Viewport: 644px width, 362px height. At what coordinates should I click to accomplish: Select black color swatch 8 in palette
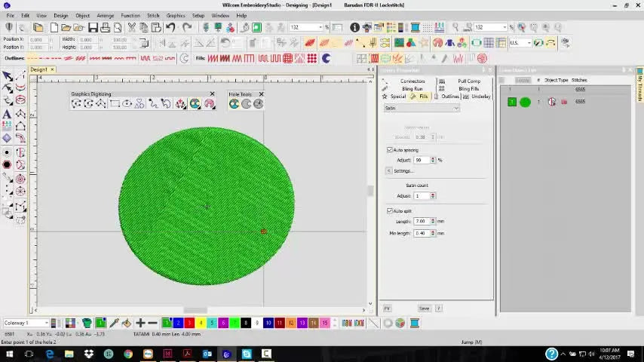(x=246, y=324)
